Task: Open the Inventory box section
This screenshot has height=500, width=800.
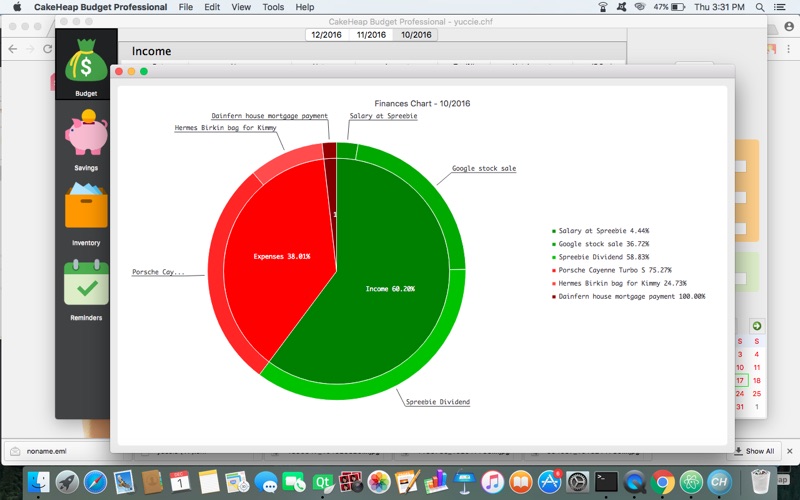Action: click(x=86, y=214)
